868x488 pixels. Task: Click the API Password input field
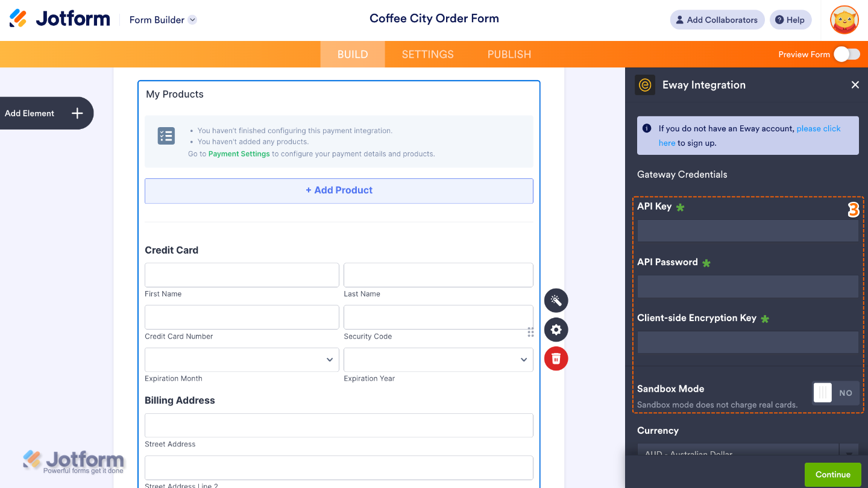tap(748, 287)
